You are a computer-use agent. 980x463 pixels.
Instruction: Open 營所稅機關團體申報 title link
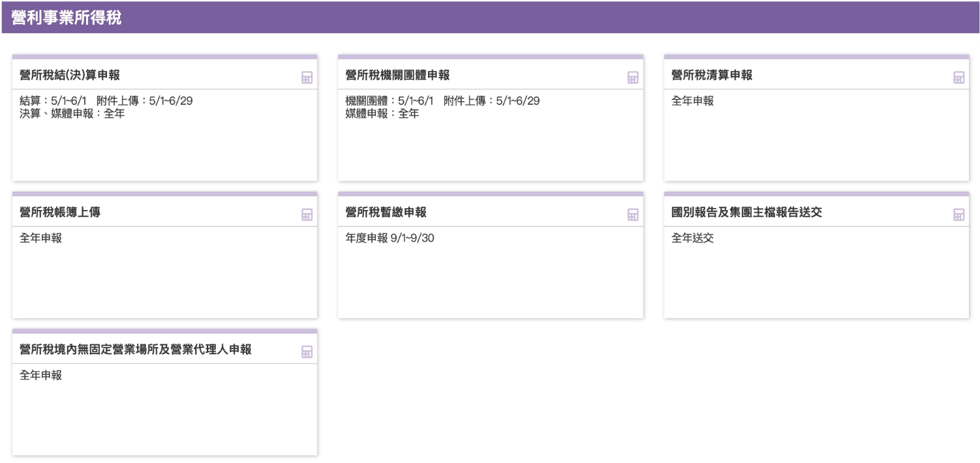[397, 75]
